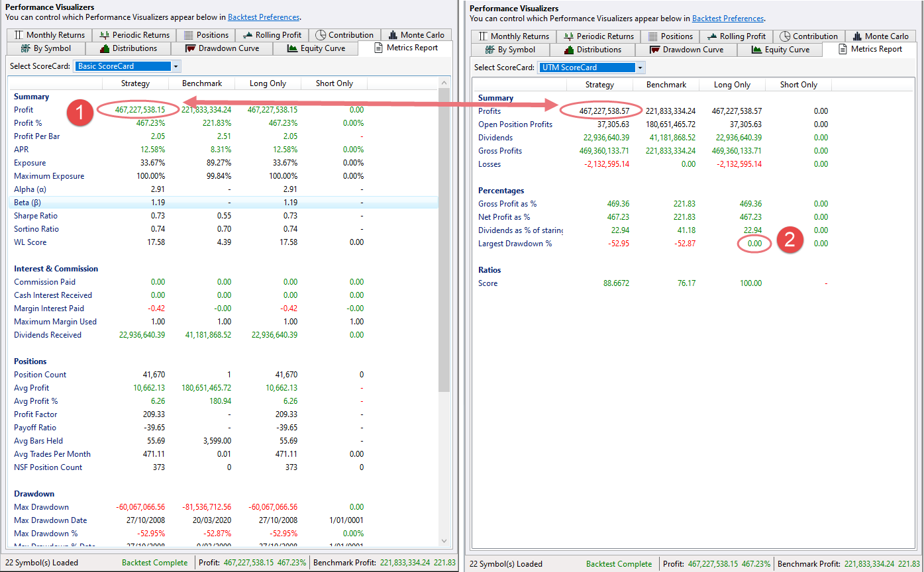Follow Backtest Preferences link in right panel

(x=728, y=19)
